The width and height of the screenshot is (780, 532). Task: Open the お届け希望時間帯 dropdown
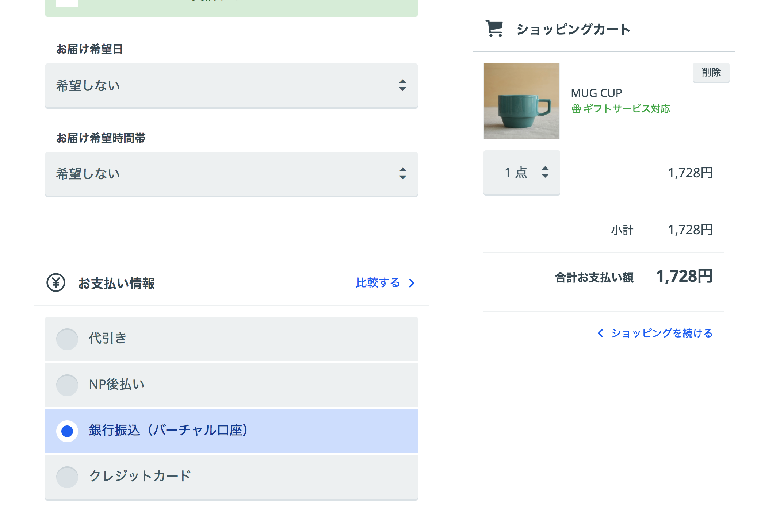pyautogui.click(x=231, y=174)
